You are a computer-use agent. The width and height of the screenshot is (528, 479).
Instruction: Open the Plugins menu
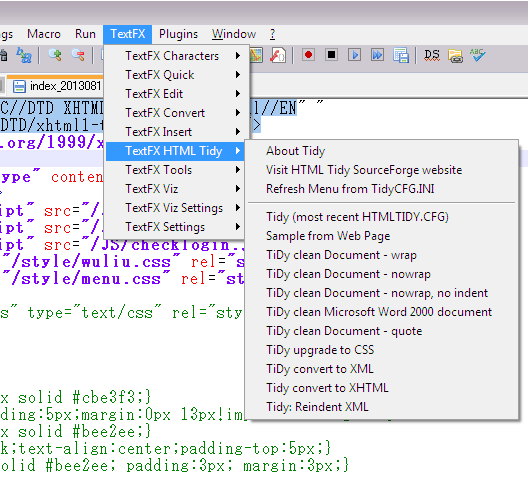178,34
